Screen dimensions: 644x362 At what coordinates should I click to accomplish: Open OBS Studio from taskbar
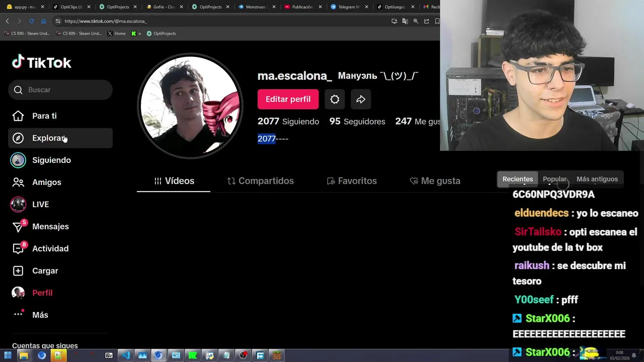244,355
